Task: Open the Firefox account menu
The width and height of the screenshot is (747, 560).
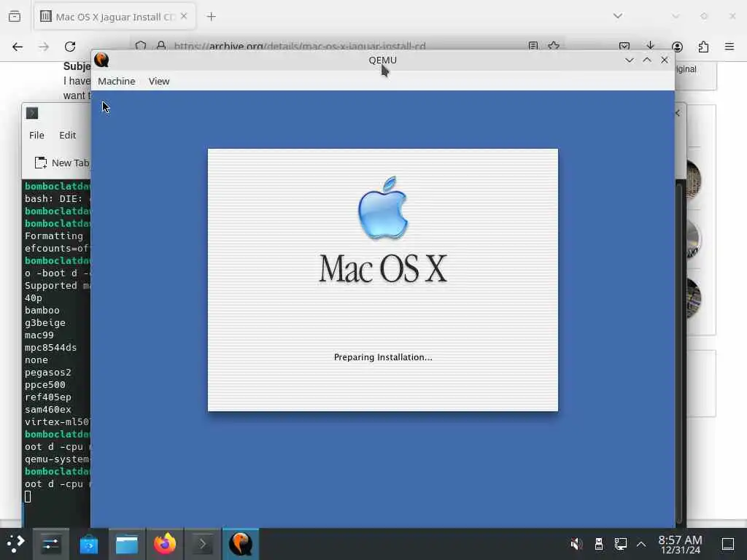Action: click(677, 47)
